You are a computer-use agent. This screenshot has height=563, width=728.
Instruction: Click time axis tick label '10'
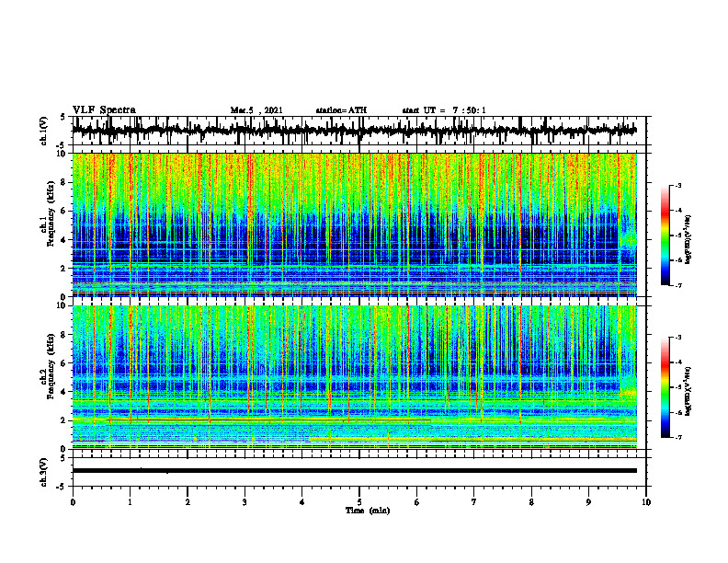(x=646, y=502)
